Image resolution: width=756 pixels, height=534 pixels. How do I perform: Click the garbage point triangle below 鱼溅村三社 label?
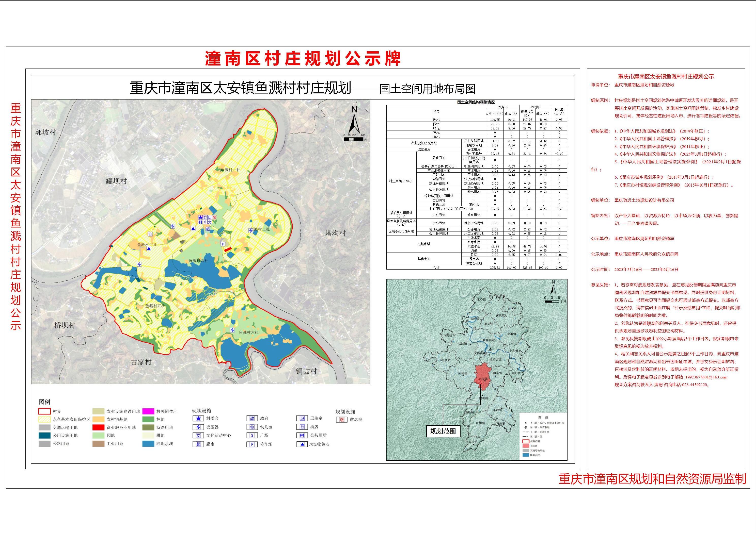click(x=149, y=249)
